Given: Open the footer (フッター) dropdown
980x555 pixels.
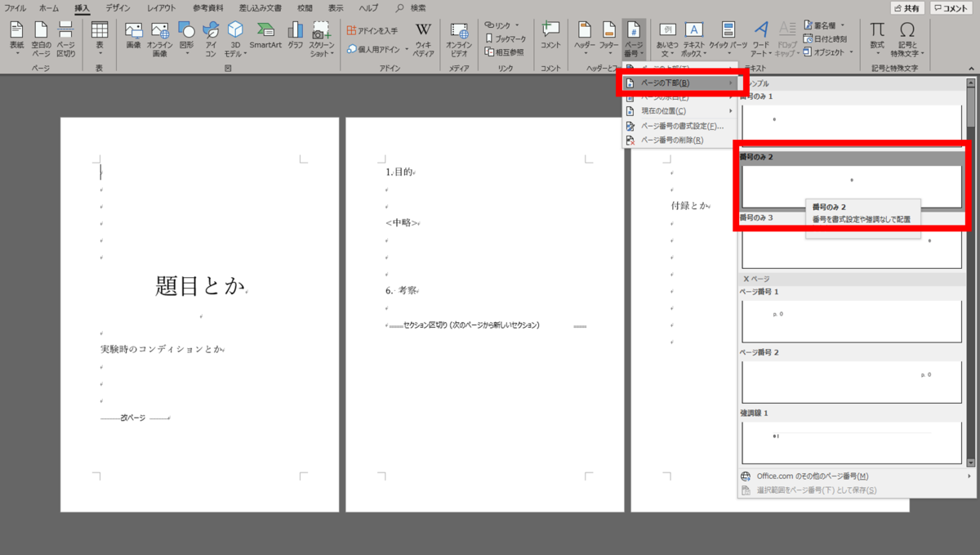Looking at the screenshot, I should tap(609, 38).
